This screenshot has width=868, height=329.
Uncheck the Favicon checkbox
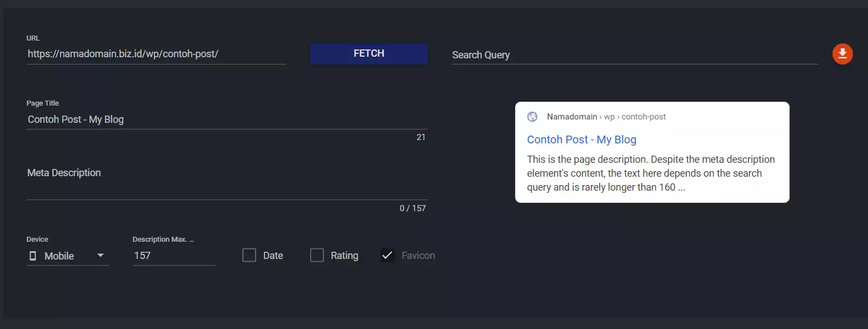coord(387,255)
